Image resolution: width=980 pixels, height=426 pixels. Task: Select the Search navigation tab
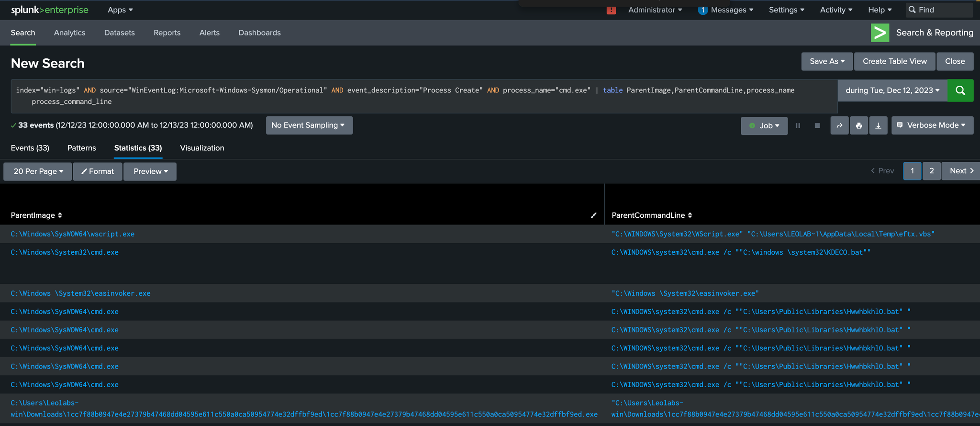pyautogui.click(x=23, y=33)
